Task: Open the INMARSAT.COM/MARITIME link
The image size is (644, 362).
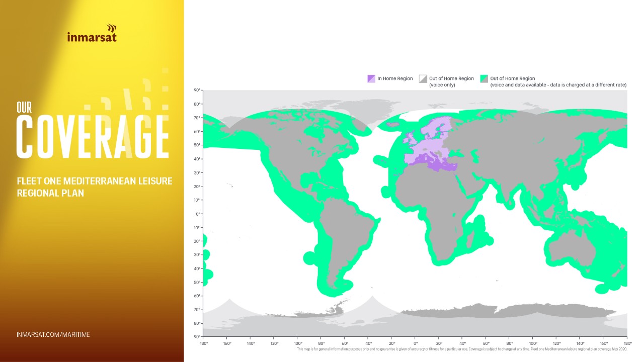Action: (53, 334)
